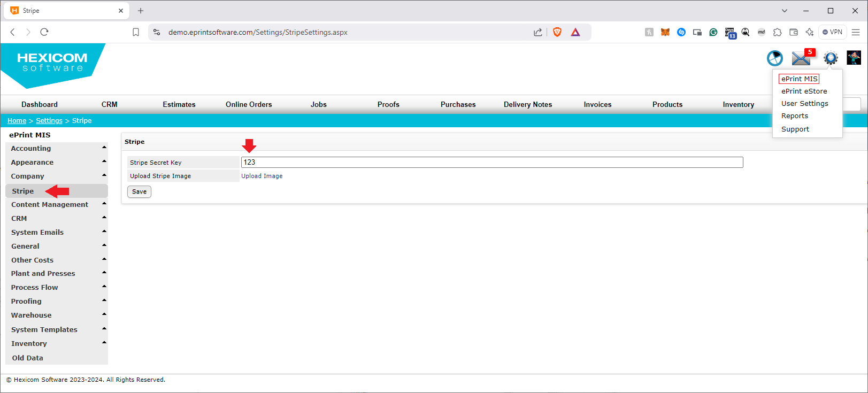Go to Online Orders tab
This screenshot has height=393, width=868.
(249, 104)
